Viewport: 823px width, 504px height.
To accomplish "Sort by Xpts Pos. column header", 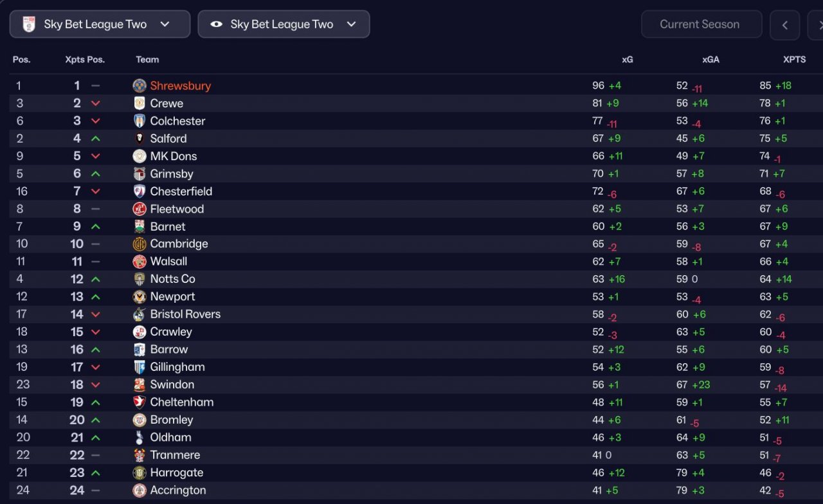I will tap(85, 59).
